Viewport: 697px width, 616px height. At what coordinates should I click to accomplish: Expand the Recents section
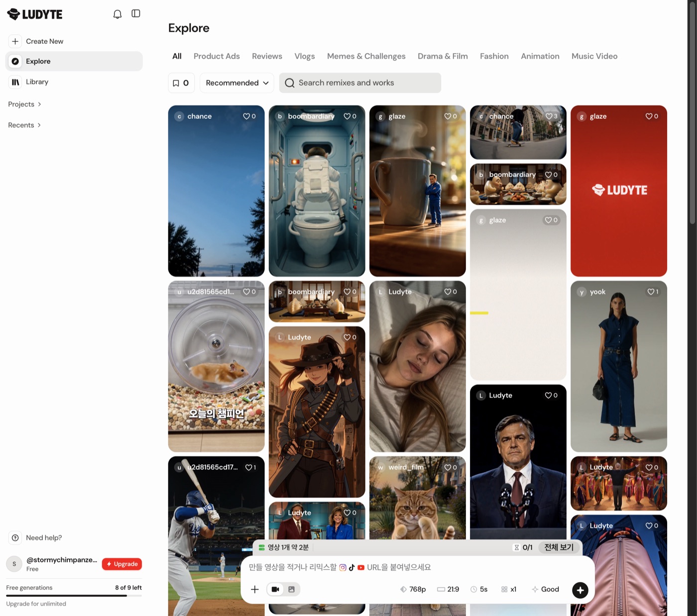pyautogui.click(x=24, y=125)
